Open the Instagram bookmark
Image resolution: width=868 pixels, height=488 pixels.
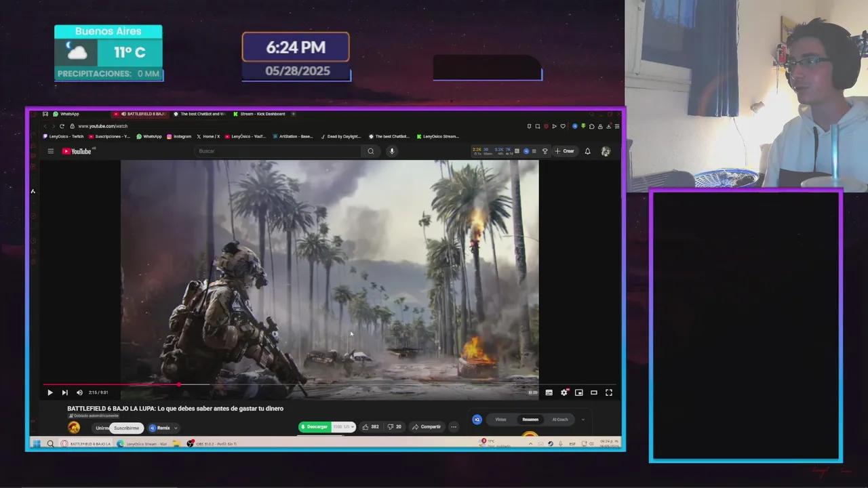(179, 136)
